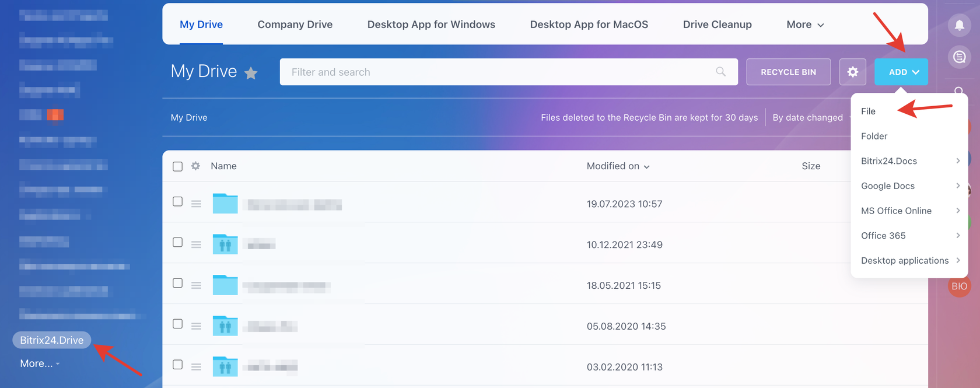Click the date 03.02.2020 11:13
The height and width of the screenshot is (388, 980).
(625, 368)
